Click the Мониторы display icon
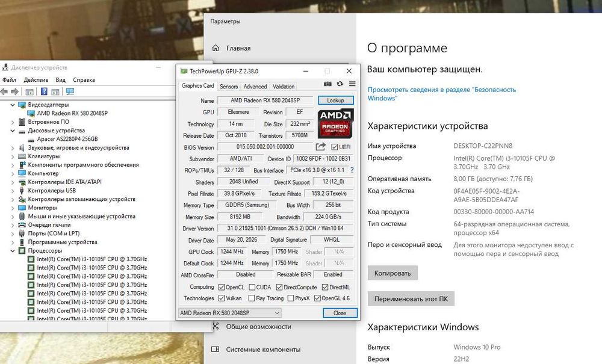The image size is (602, 364). [x=22, y=208]
